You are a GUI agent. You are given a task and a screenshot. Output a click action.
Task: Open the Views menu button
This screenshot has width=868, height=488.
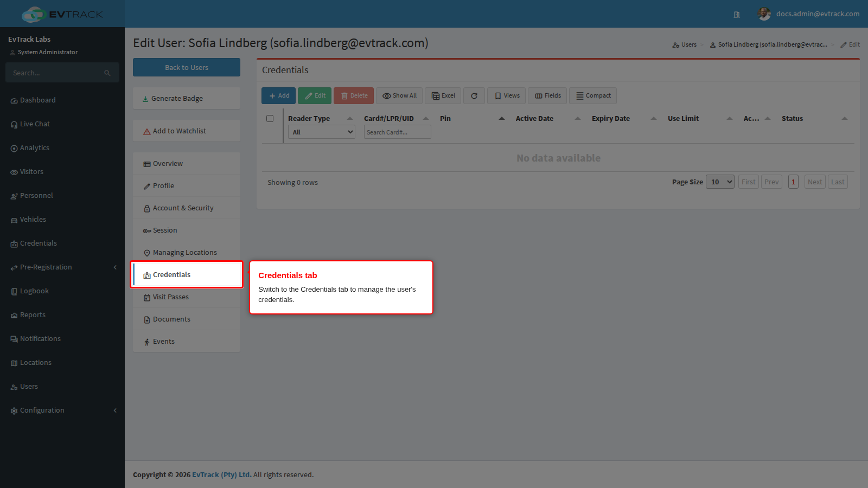(507, 96)
